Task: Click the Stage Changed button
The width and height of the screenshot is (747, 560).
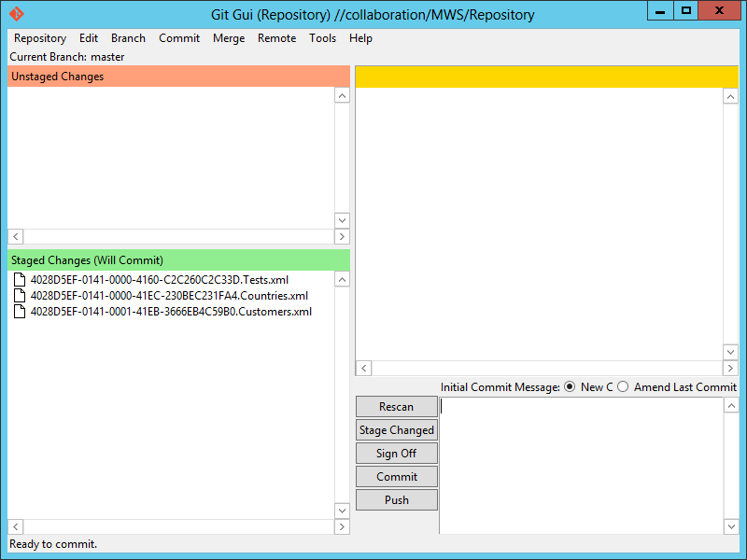Action: (x=396, y=430)
